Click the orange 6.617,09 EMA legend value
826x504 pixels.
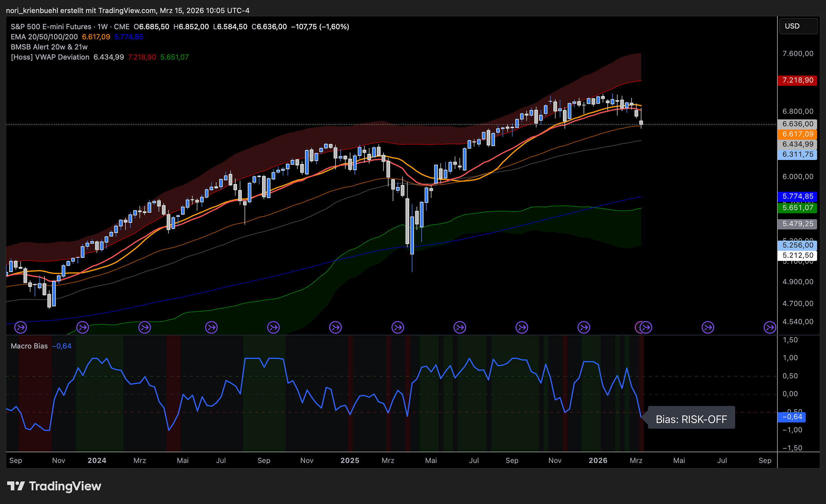[96, 37]
